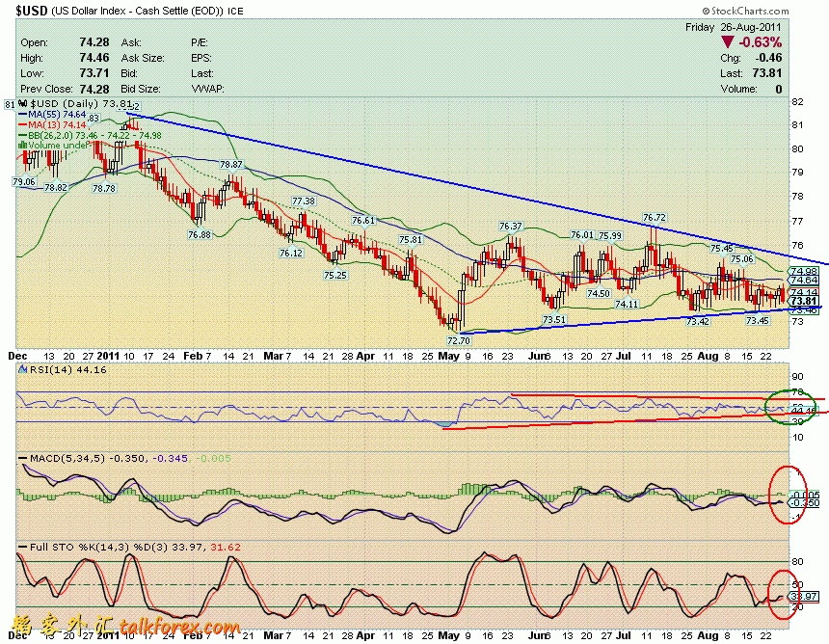Click the Apr label on main chart axis
The height and width of the screenshot is (644, 829).
point(365,356)
